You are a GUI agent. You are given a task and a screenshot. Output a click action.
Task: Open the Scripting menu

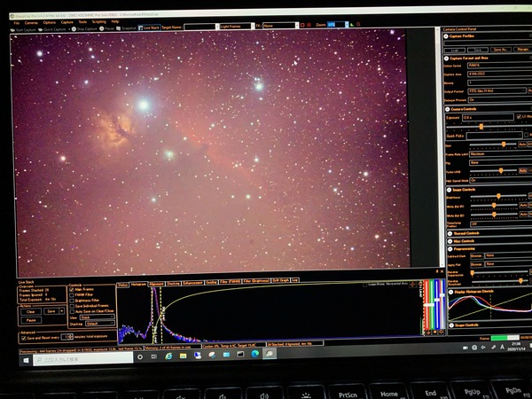pos(99,21)
